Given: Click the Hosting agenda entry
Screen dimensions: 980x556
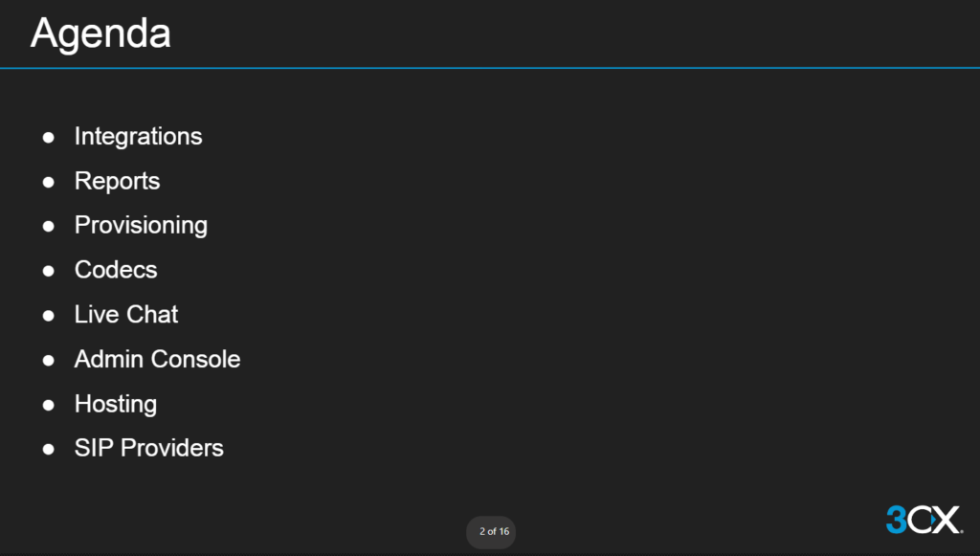Looking at the screenshot, I should pos(116,404).
